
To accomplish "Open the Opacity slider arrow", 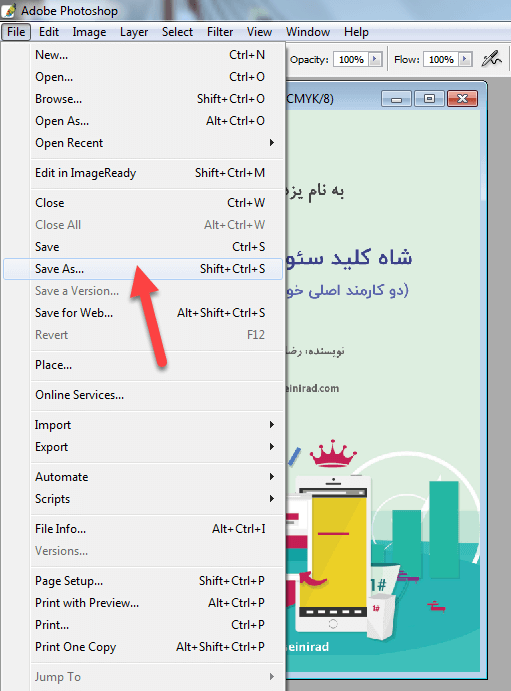I will (x=375, y=59).
